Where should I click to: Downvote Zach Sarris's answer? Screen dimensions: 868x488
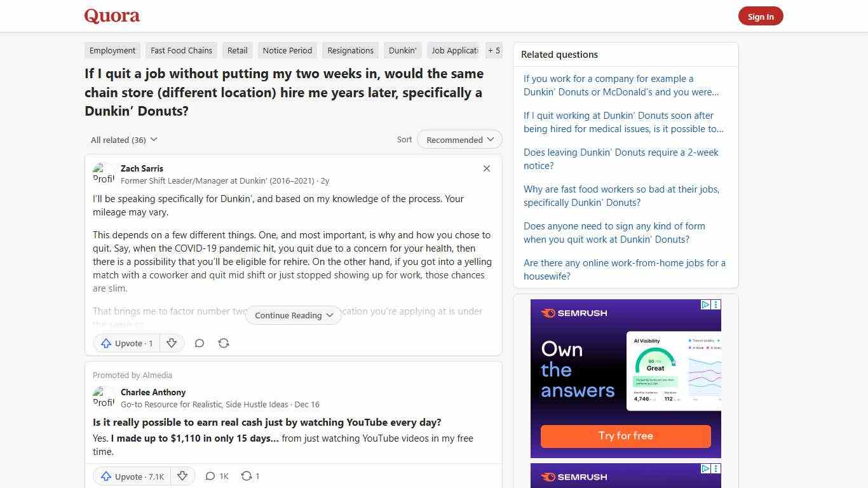tap(172, 343)
